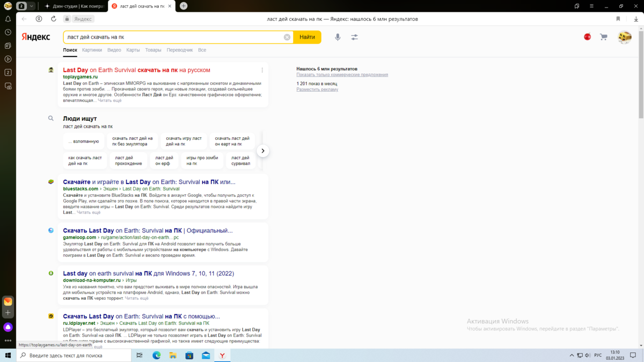Select the Картинки search tab
This screenshot has height=362, width=644.
(92, 50)
